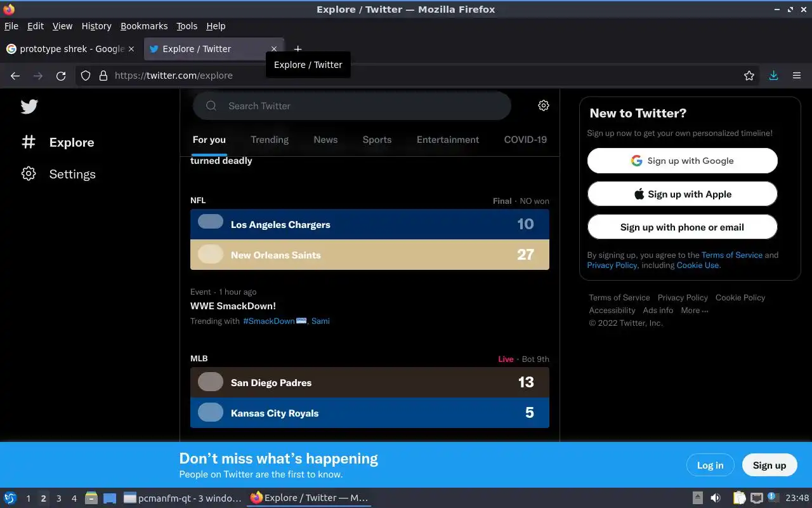This screenshot has height=508, width=812.
Task: Click the New Orleans Saints team logo
Action: point(211,255)
